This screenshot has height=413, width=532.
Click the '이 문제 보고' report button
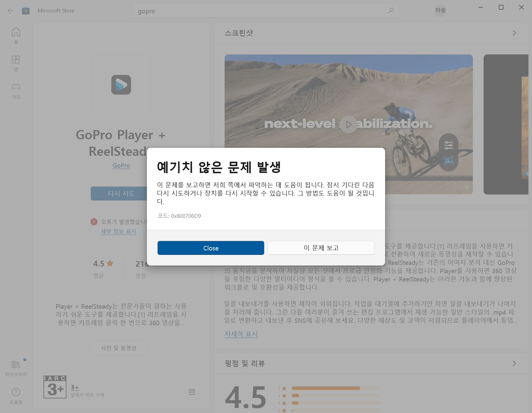321,248
